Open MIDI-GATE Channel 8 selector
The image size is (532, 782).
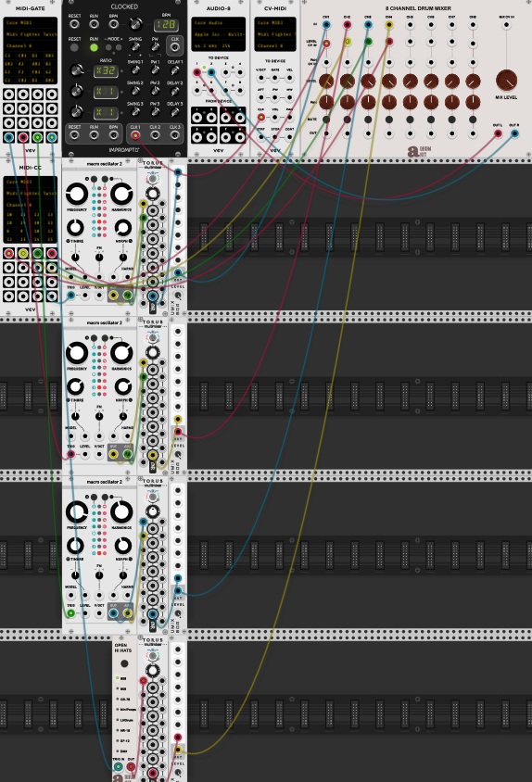31,45
